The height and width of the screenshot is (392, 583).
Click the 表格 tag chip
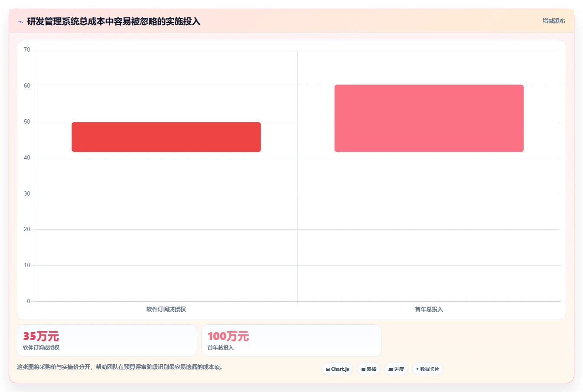[x=368, y=369]
